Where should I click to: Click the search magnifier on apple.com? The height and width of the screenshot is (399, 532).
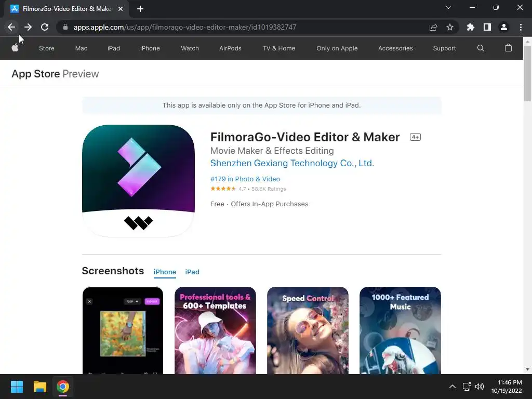coord(481,48)
